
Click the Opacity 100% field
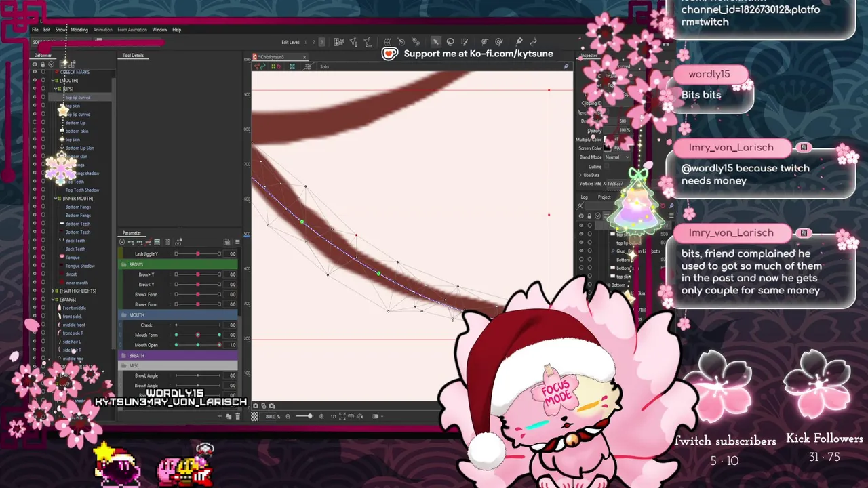617,130
